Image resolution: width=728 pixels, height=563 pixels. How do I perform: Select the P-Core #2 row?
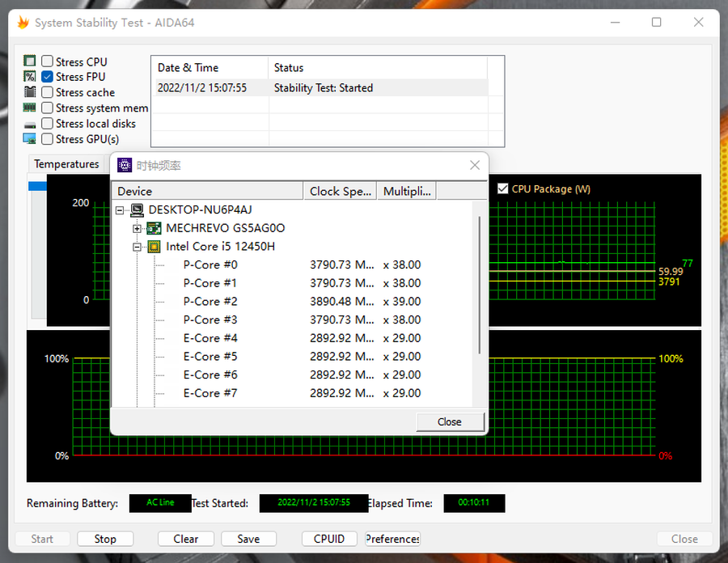(x=210, y=302)
